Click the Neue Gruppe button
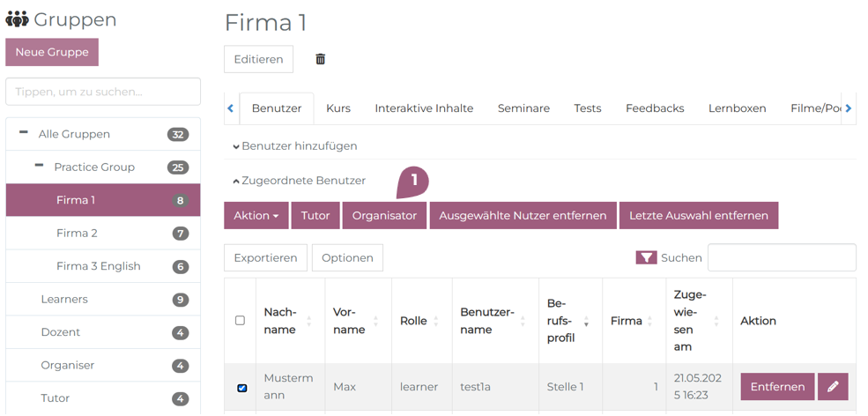The image size is (868, 416). [52, 52]
